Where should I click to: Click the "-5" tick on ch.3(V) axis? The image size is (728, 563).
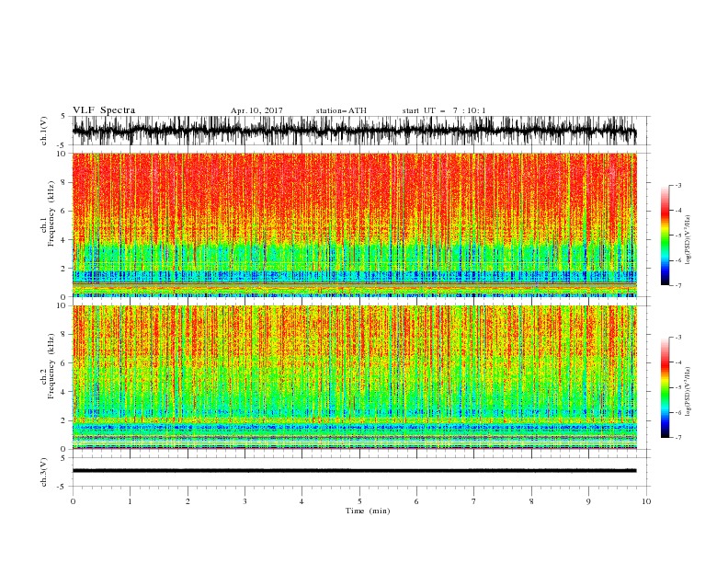pos(63,487)
